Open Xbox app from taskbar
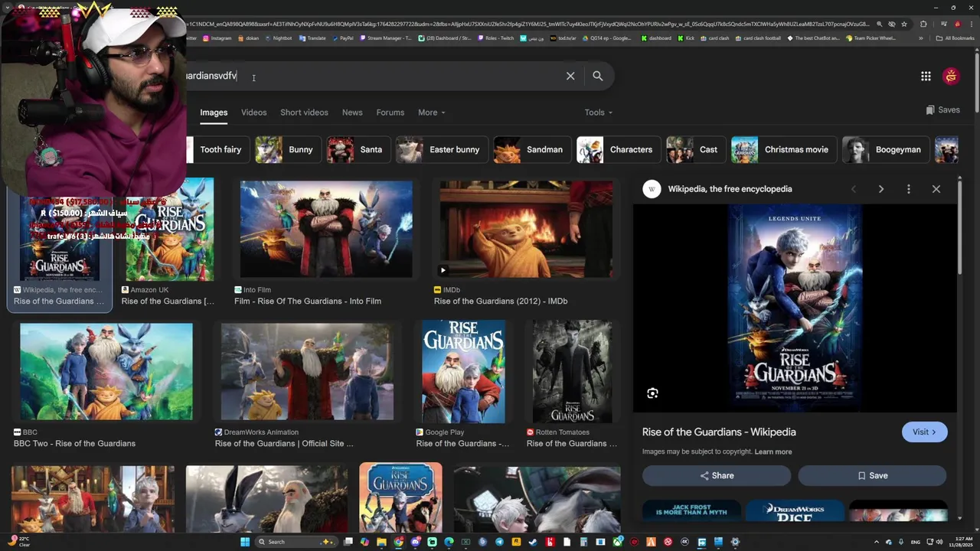Screen dimensions: 980x551 (618, 542)
